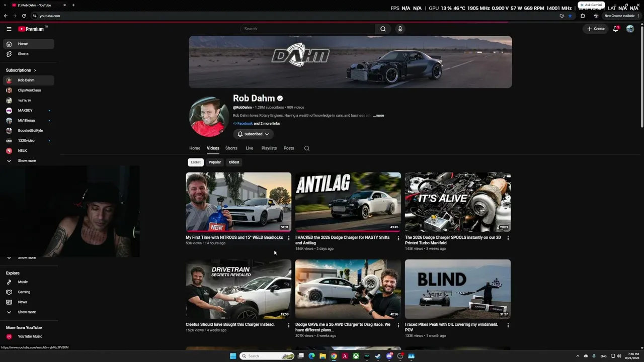
Task: Open Shorts in the sidebar
Action: [x=29, y=54]
